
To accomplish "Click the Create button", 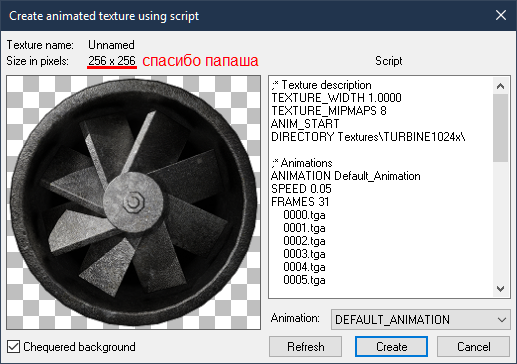I will tap(391, 347).
